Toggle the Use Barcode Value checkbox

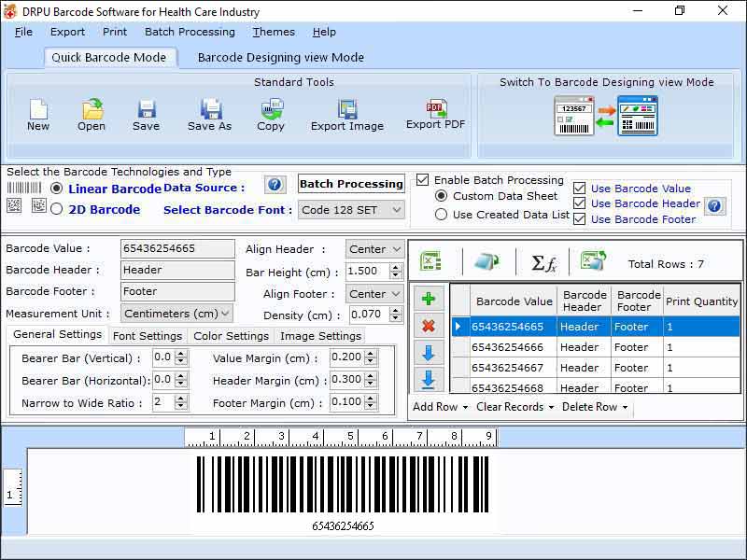click(x=579, y=189)
